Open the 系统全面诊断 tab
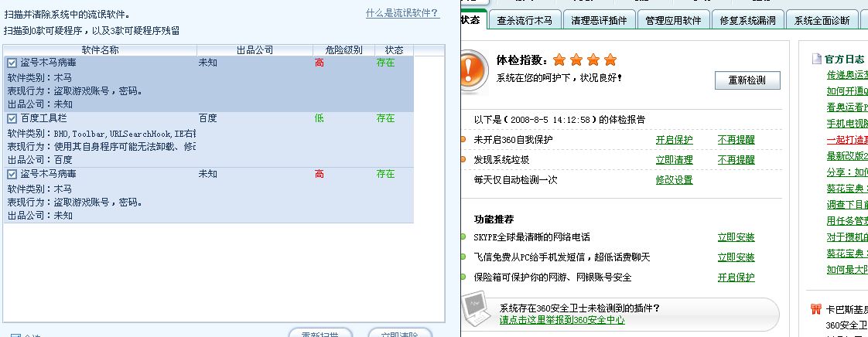Image resolution: width=868 pixels, height=337 pixels. click(822, 20)
